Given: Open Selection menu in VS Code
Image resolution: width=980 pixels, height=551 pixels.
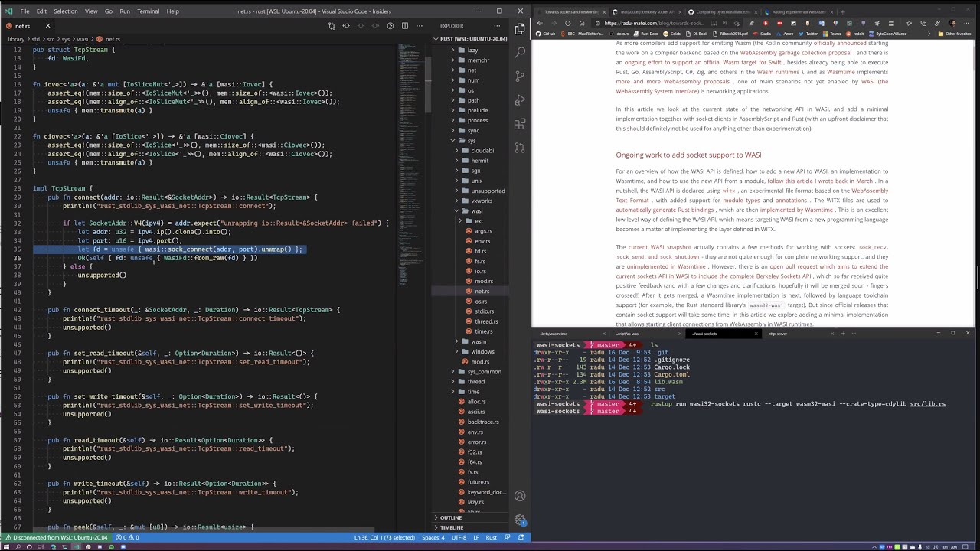Looking at the screenshot, I should [x=66, y=11].
